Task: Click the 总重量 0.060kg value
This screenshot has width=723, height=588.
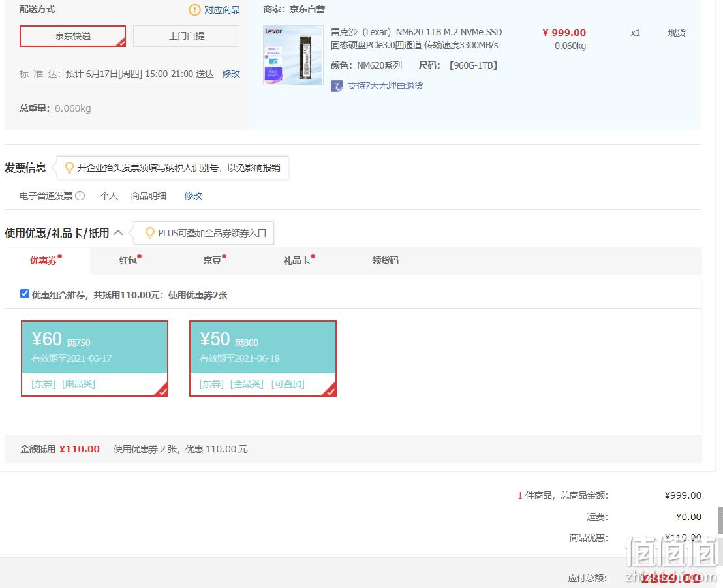Action: click(73, 108)
